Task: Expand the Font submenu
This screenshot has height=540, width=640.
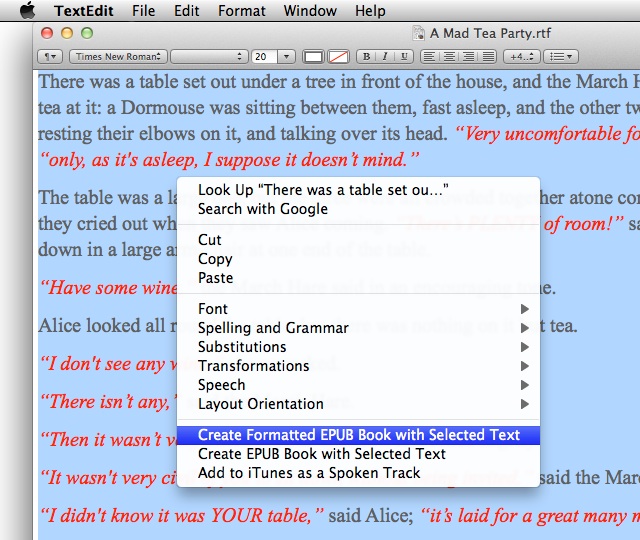Action: pyautogui.click(x=358, y=309)
